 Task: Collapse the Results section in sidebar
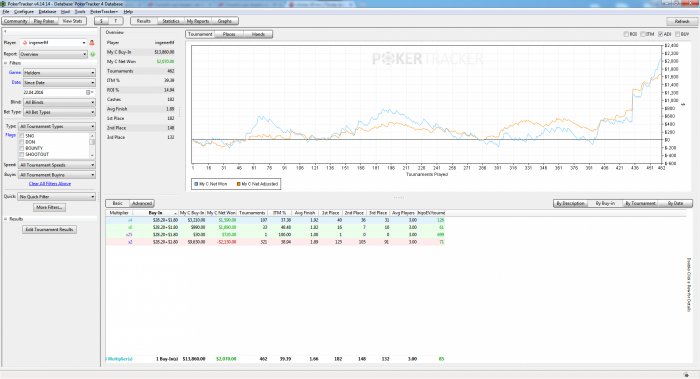pos(6,219)
